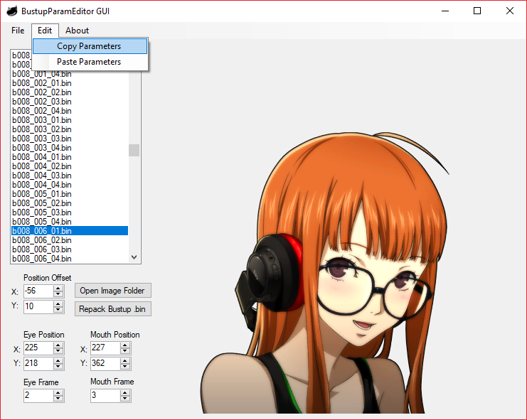
Task: Select b008_006_03.bin in the list
Action: (x=70, y=249)
